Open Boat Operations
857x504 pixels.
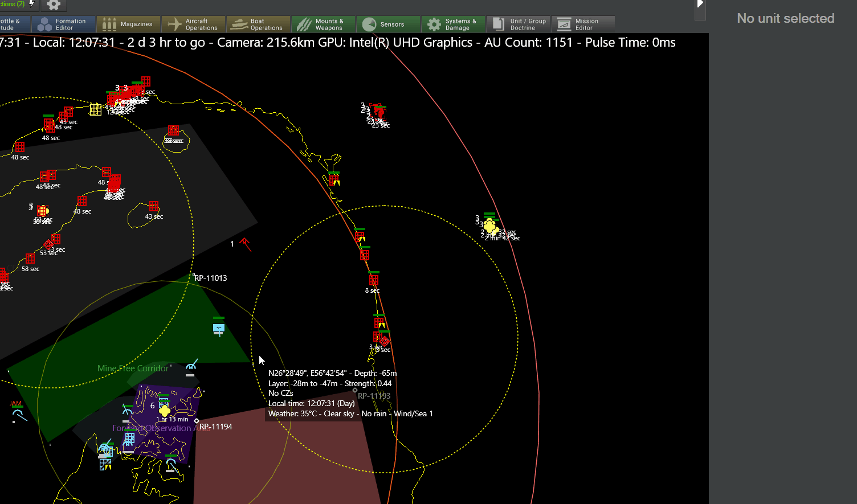point(258,24)
